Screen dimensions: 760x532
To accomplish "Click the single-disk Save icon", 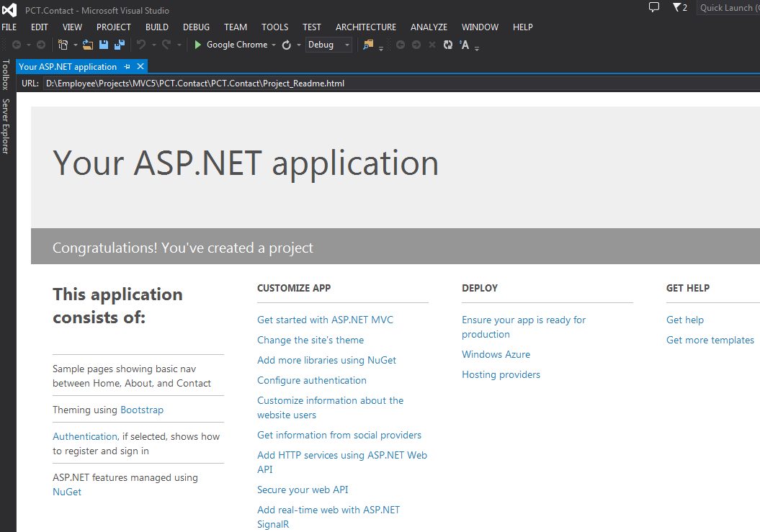I will click(104, 45).
